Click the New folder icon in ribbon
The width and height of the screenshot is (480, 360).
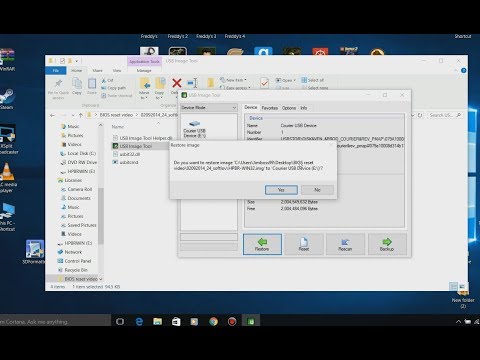click(211, 83)
